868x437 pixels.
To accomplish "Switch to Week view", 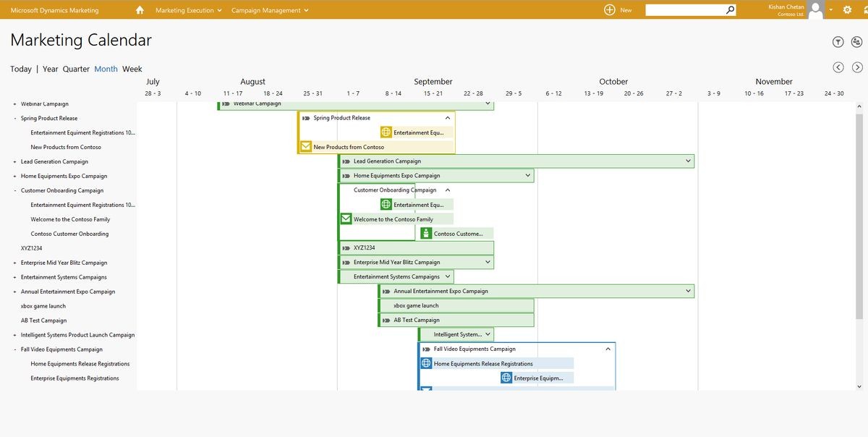I will tap(132, 69).
